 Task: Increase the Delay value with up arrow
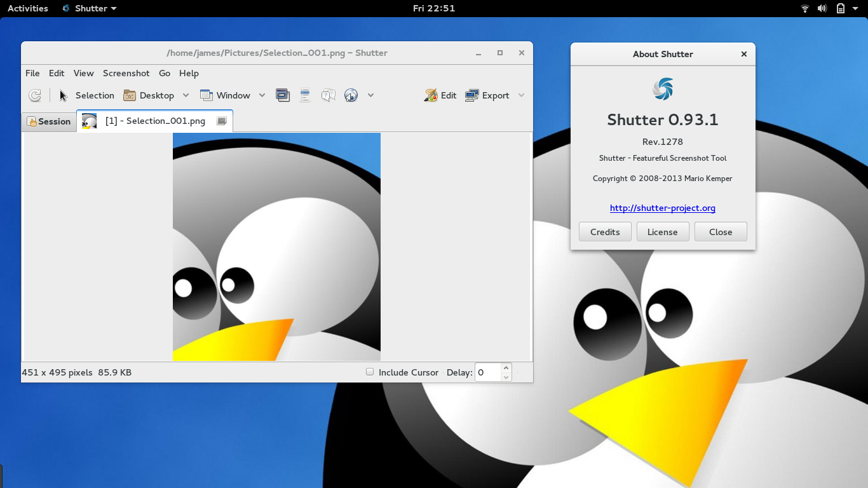tap(506, 368)
